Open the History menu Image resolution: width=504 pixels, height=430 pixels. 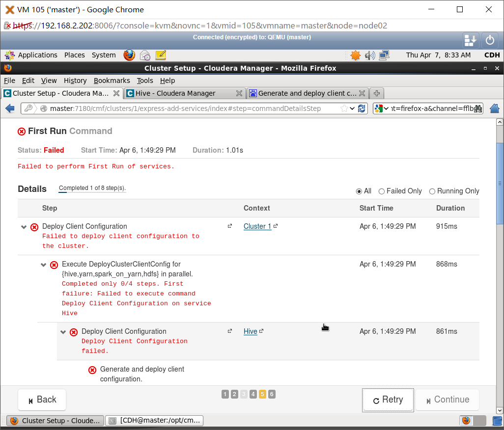point(75,81)
